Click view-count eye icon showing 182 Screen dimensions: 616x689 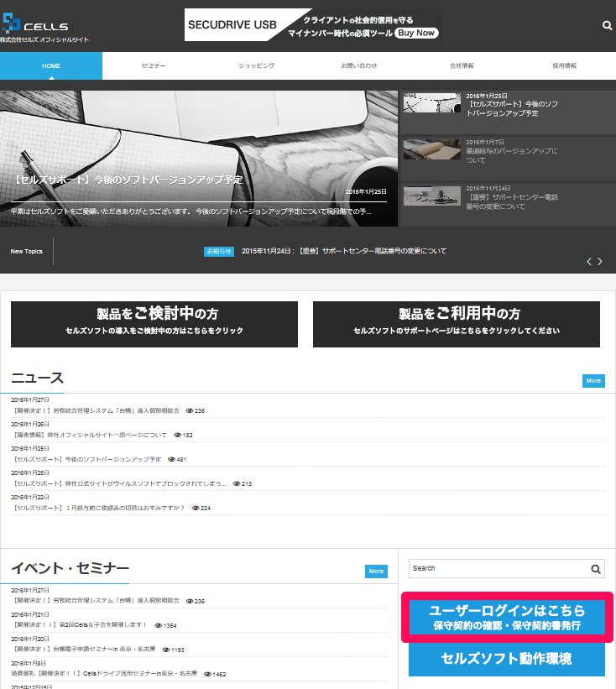[x=178, y=435]
